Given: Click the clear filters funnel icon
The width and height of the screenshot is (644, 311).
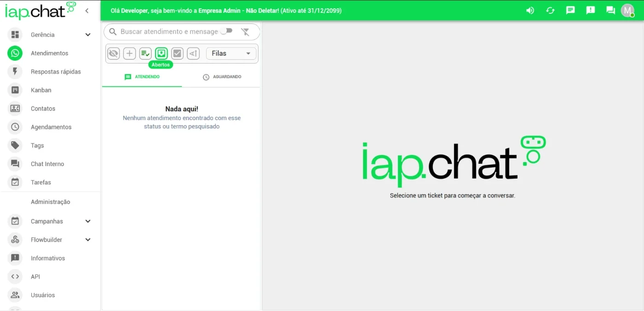Looking at the screenshot, I should [245, 32].
